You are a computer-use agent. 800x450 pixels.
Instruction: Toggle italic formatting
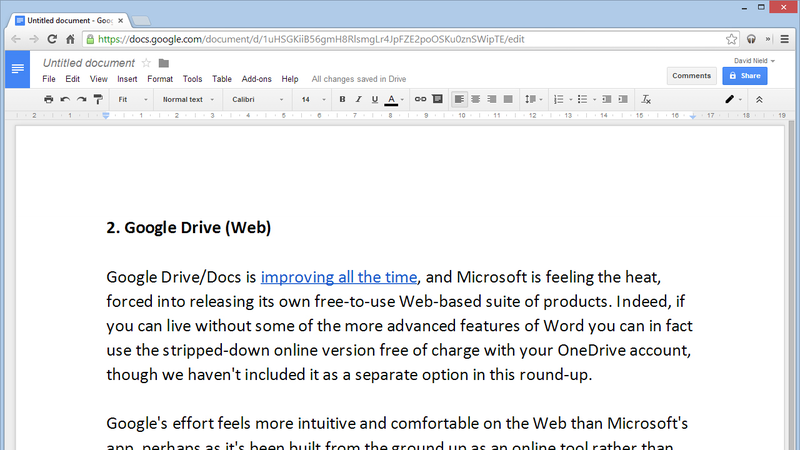[358, 99]
